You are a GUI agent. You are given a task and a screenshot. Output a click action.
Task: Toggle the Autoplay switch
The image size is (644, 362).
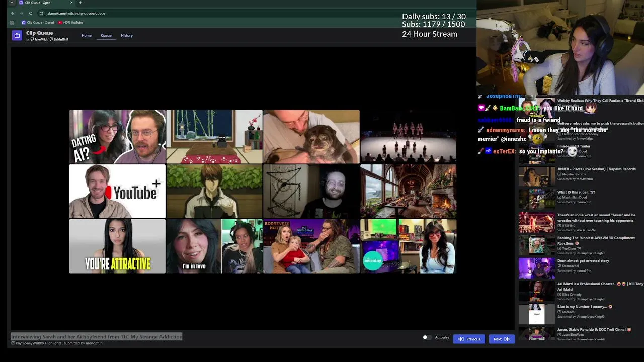point(427,338)
